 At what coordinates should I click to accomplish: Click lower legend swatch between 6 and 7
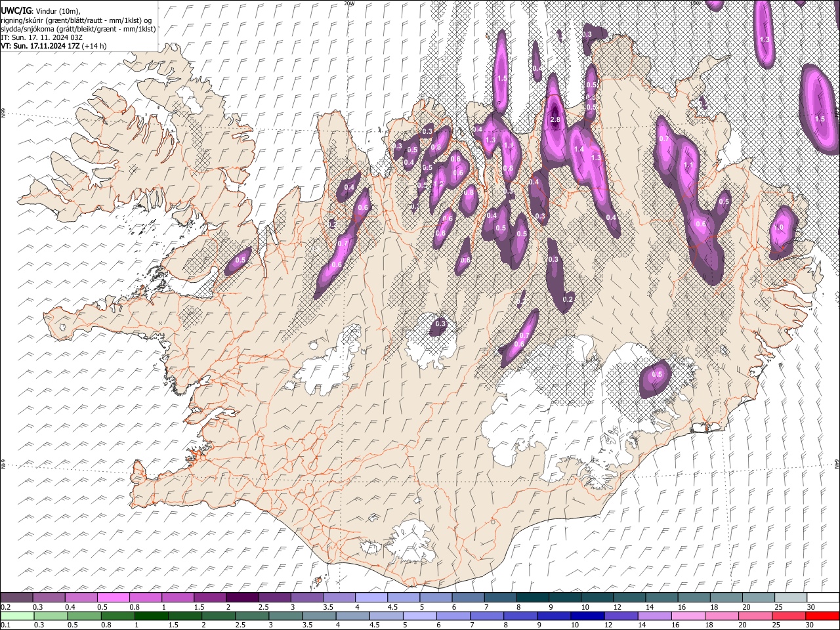pyautogui.click(x=454, y=616)
